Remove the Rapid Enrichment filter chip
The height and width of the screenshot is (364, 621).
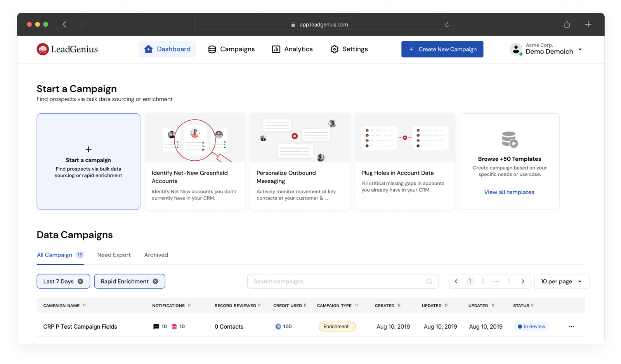[155, 281]
